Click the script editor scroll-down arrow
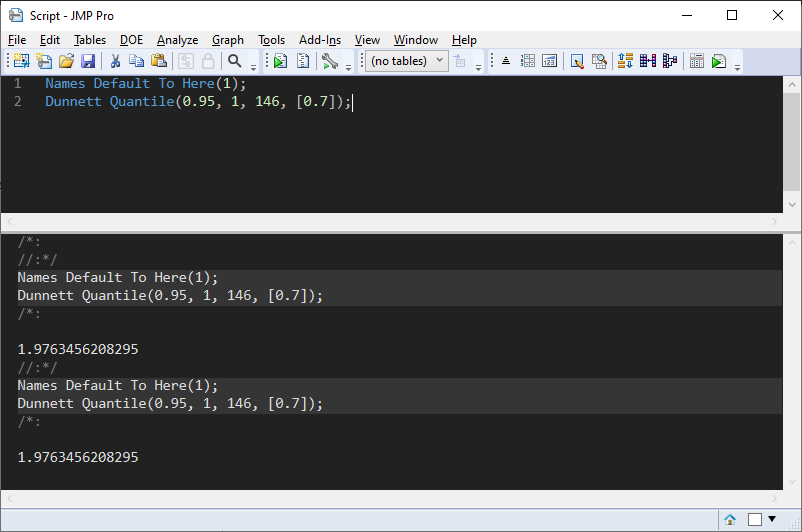Screen dimensions: 802x532 pos(792,205)
